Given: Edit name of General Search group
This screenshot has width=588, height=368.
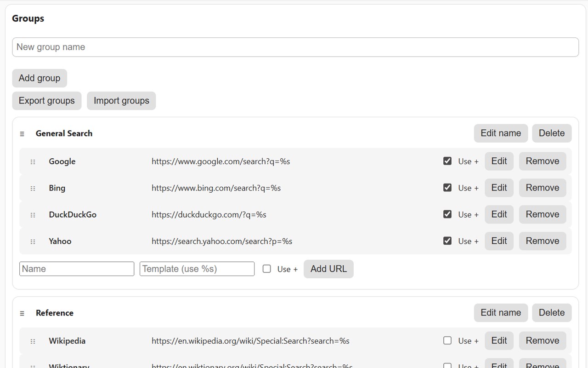Looking at the screenshot, I should 501,133.
